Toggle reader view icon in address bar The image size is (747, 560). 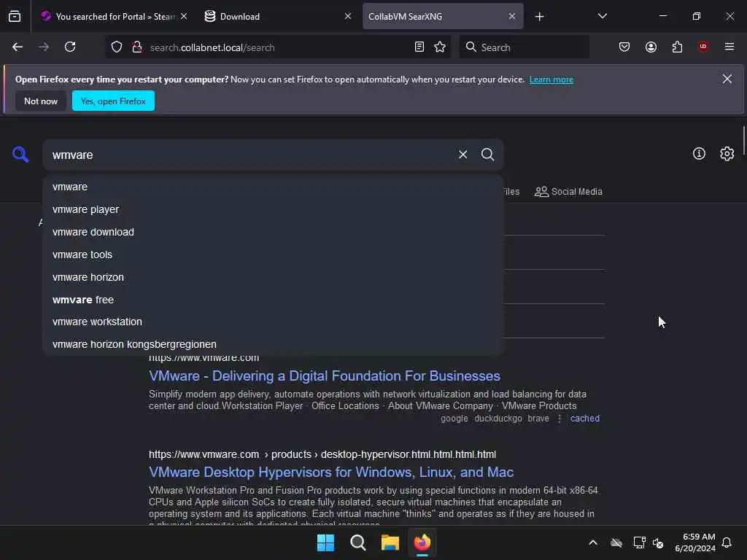pos(419,47)
